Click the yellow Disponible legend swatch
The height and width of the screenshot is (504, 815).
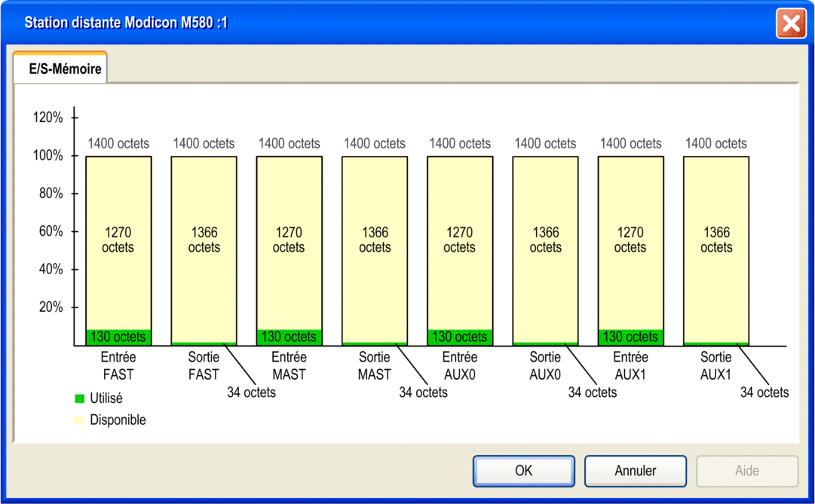(78, 420)
